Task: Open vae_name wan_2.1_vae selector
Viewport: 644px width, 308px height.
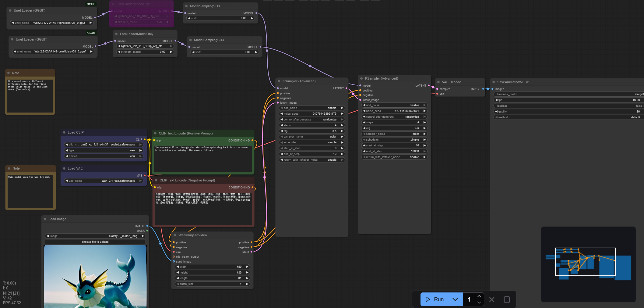Action: point(104,181)
